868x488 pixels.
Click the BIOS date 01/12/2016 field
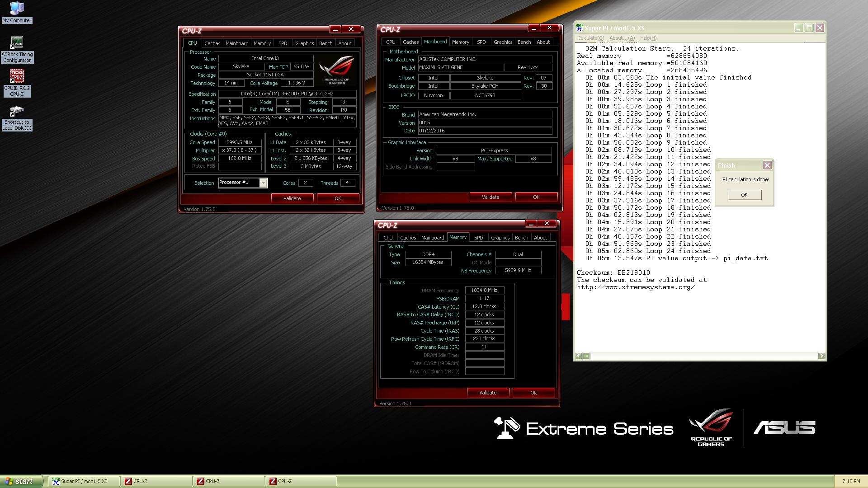485,131
